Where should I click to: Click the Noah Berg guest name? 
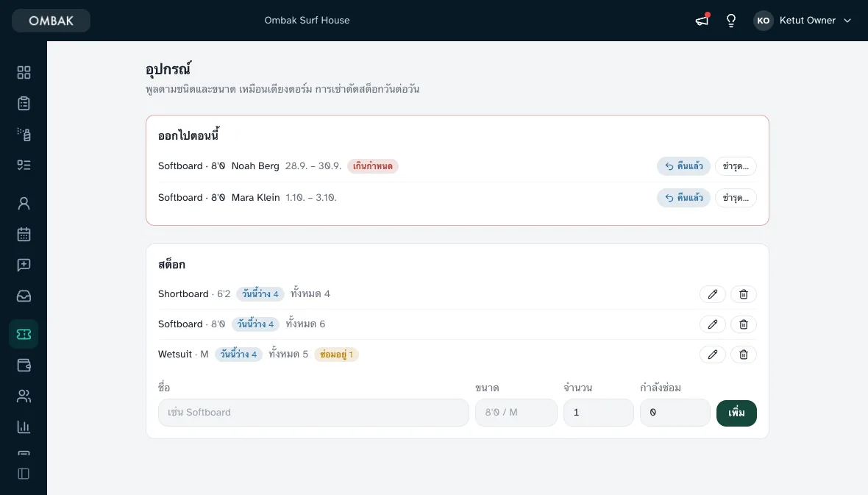255,166
